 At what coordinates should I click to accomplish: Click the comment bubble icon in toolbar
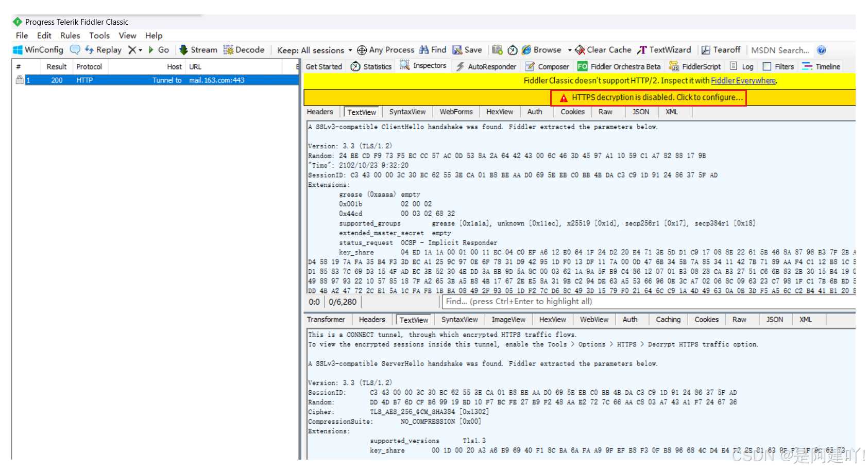(75, 50)
